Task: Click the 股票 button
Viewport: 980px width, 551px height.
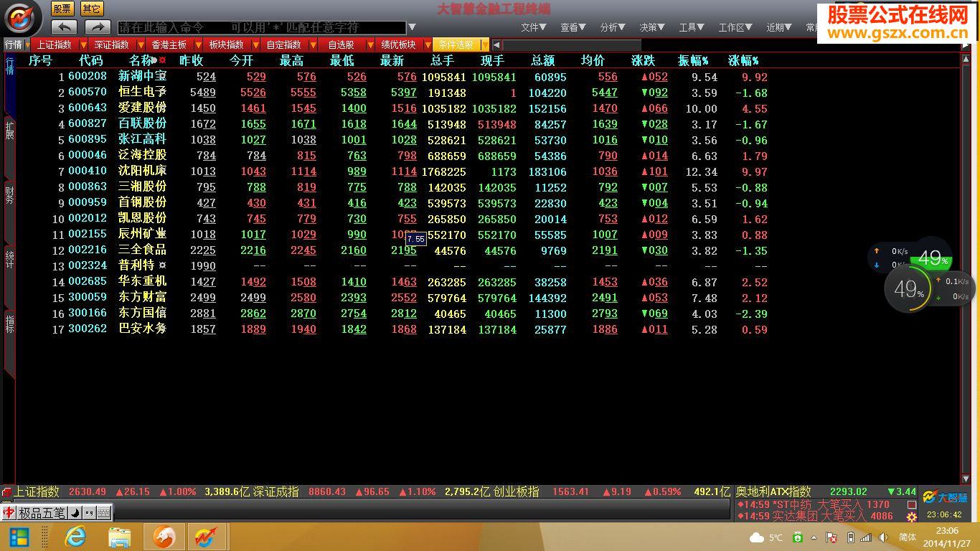Action: (x=62, y=9)
